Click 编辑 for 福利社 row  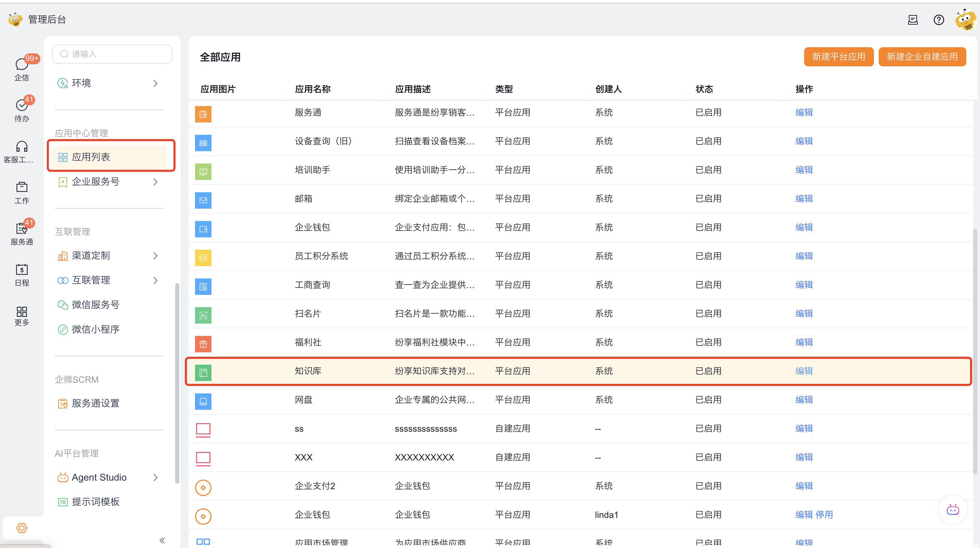tap(804, 342)
